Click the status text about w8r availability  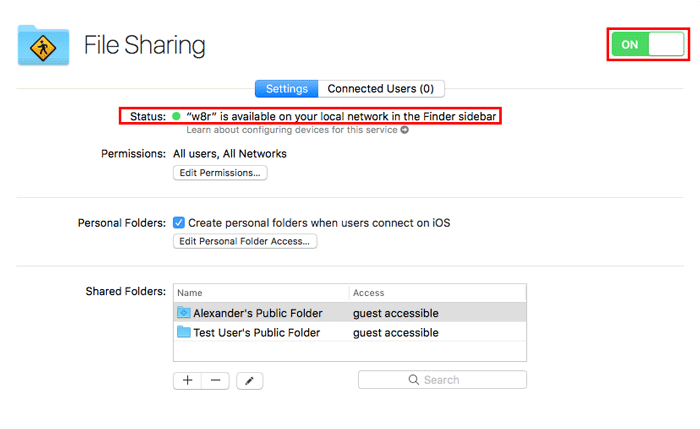click(x=341, y=117)
